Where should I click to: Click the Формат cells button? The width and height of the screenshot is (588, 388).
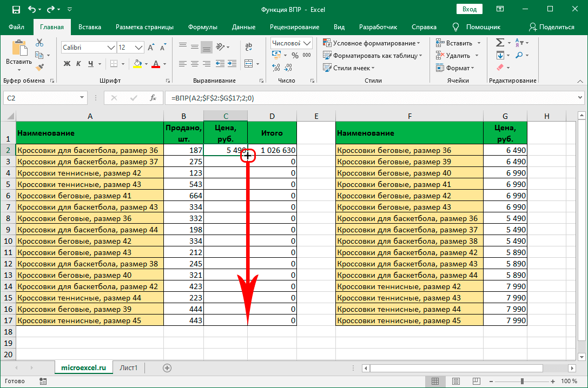point(455,68)
